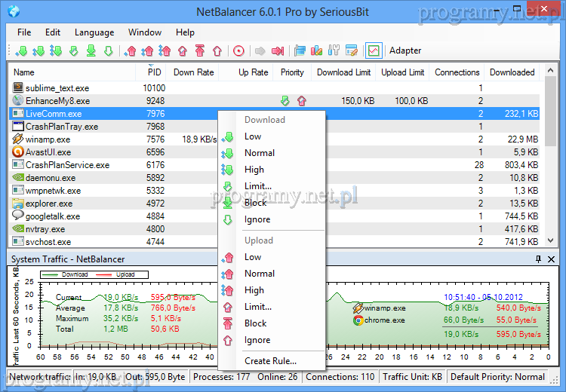This screenshot has height=392, width=566.
Task: Close the System Traffic panel
Action: (552, 259)
